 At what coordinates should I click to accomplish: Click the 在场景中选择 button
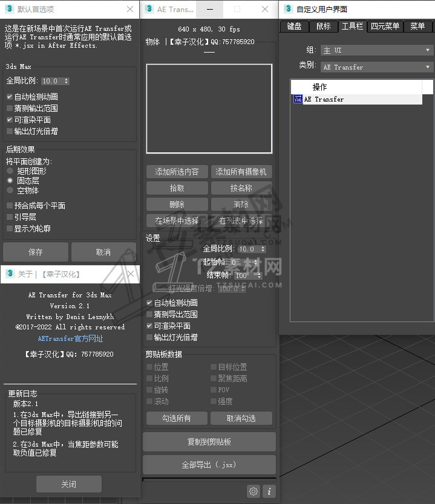click(x=177, y=221)
